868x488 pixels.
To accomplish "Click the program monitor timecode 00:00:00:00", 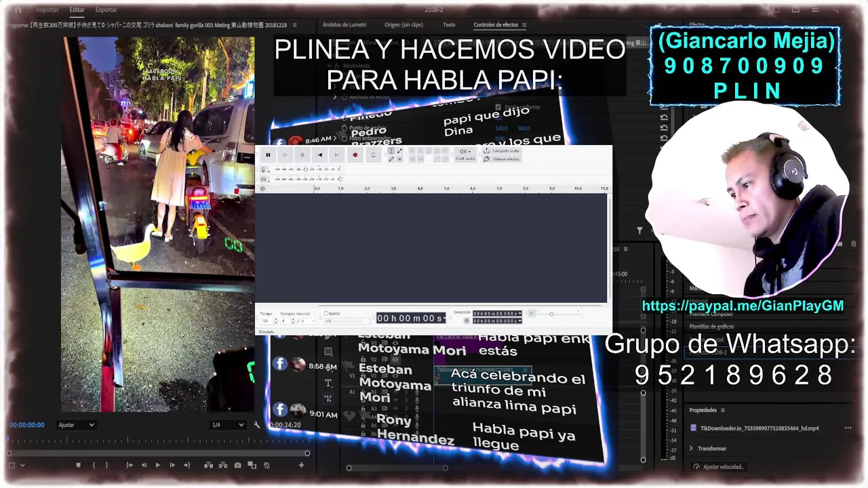I will (x=27, y=425).
